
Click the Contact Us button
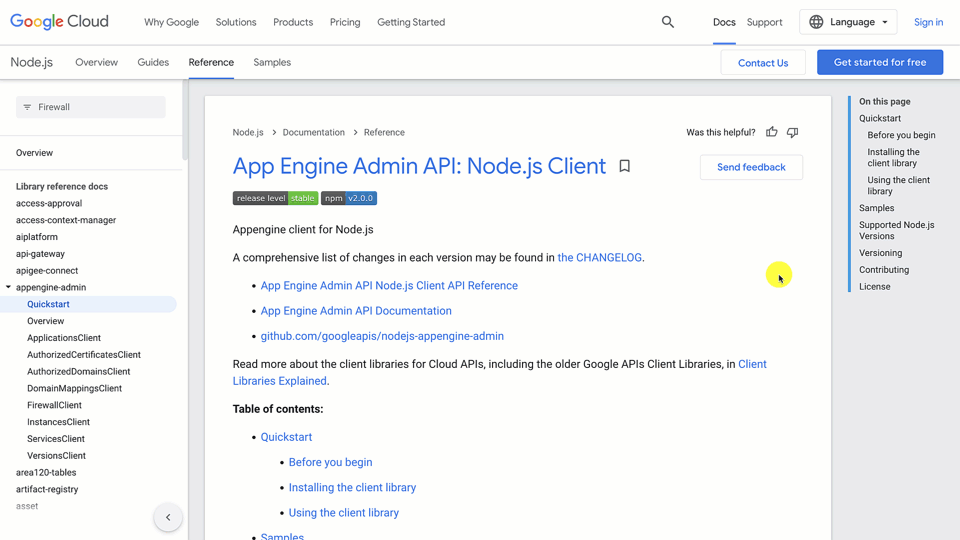pos(763,63)
